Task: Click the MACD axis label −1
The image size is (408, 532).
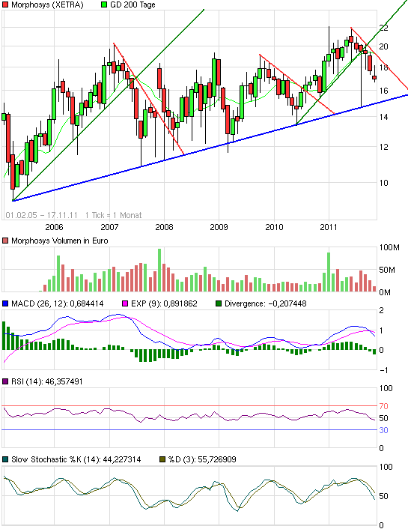Action: (x=383, y=370)
